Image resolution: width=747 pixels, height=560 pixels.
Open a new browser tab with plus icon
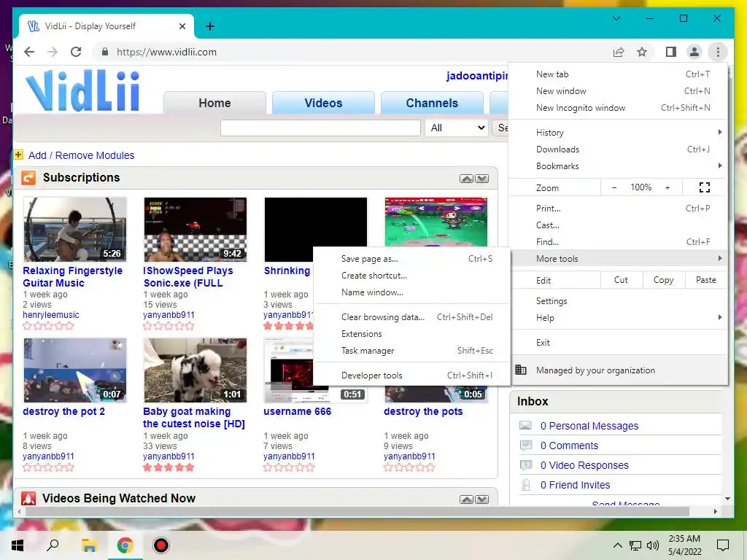tap(210, 26)
